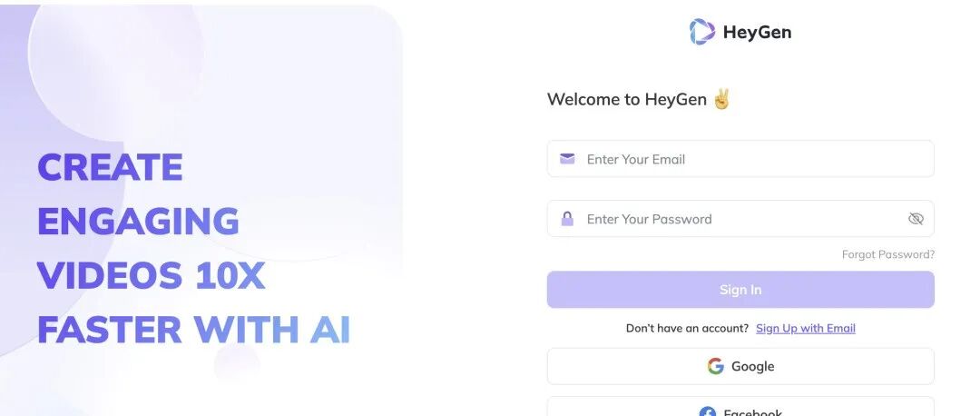The image size is (980, 416).
Task: Click the HeyGen logo icon
Action: click(702, 32)
